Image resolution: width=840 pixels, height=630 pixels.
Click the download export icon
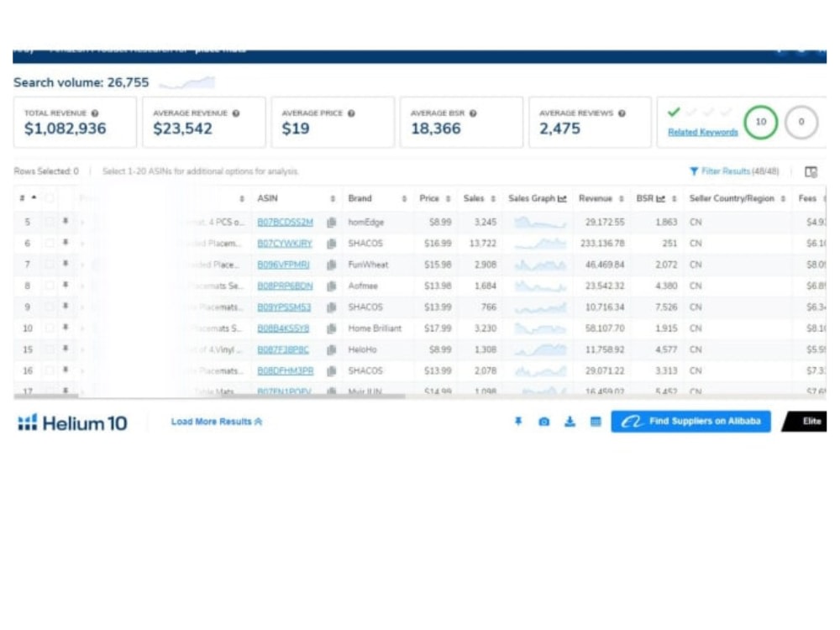pos(570,422)
